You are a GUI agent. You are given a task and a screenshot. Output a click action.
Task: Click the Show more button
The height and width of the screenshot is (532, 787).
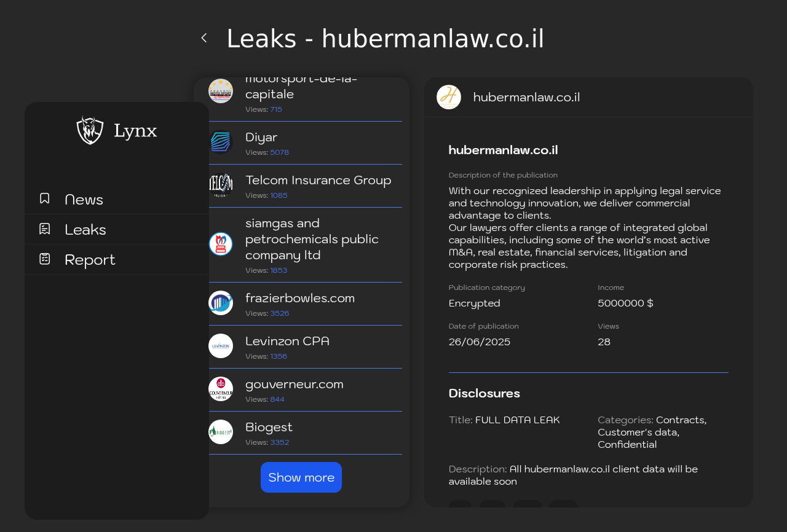(x=301, y=477)
